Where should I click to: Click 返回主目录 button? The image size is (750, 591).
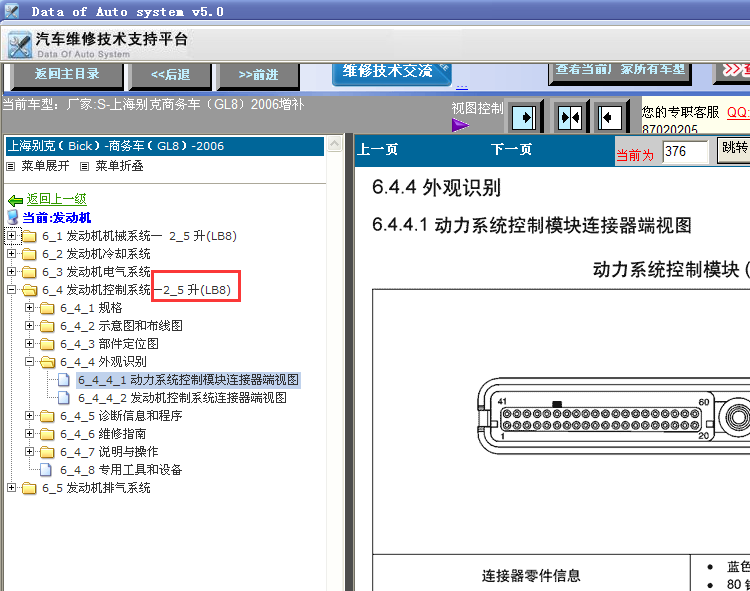tap(66, 75)
